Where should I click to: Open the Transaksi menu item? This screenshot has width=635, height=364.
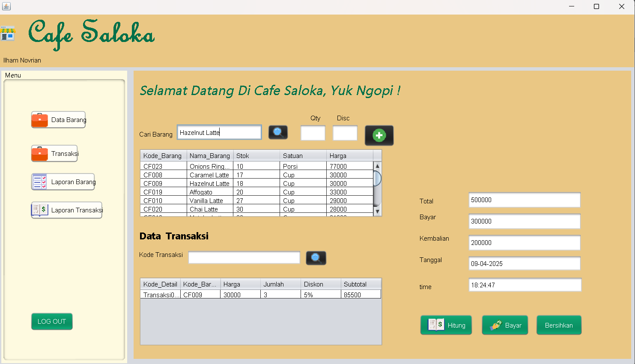click(x=54, y=154)
